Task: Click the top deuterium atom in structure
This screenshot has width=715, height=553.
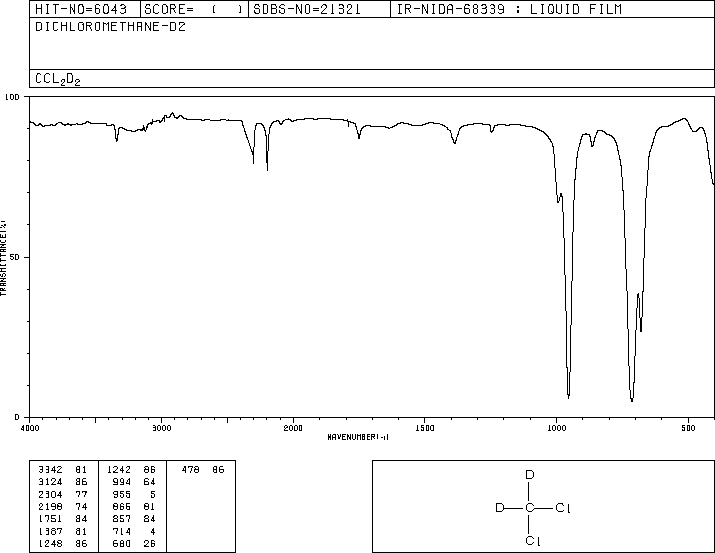Action: pos(529,475)
